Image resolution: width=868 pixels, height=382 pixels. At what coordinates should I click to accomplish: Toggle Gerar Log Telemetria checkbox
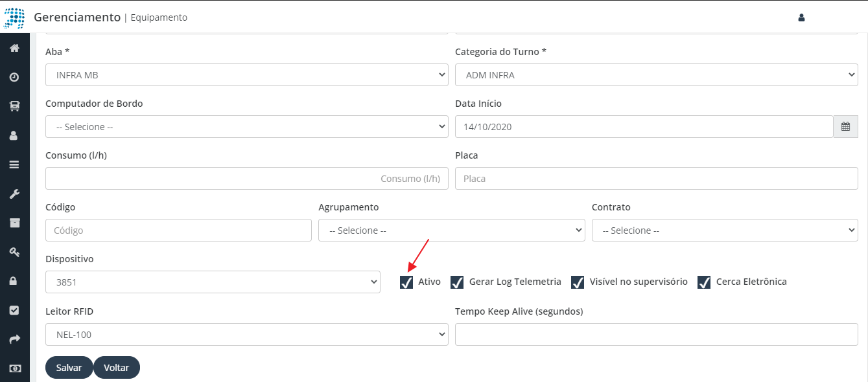pyautogui.click(x=457, y=282)
